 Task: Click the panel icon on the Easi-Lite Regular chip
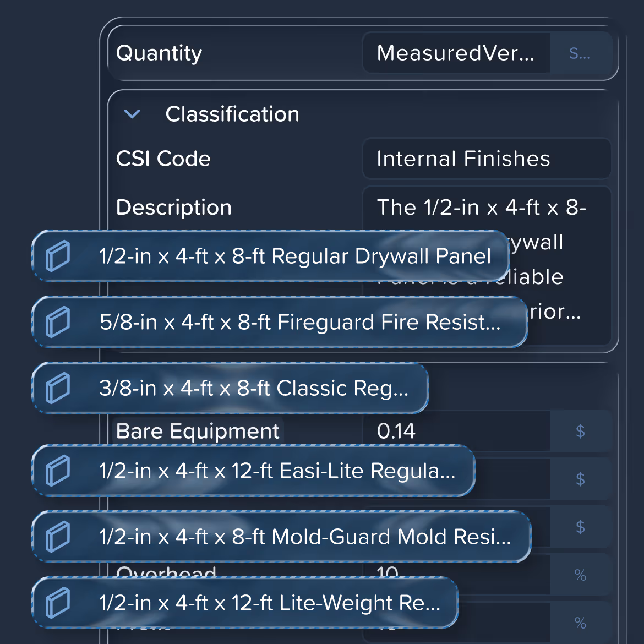58,471
